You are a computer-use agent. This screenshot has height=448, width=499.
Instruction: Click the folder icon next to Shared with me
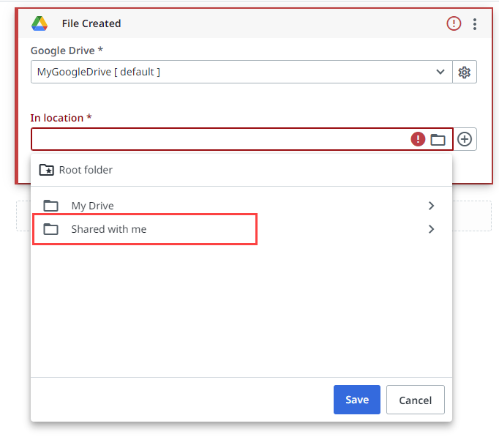click(50, 229)
